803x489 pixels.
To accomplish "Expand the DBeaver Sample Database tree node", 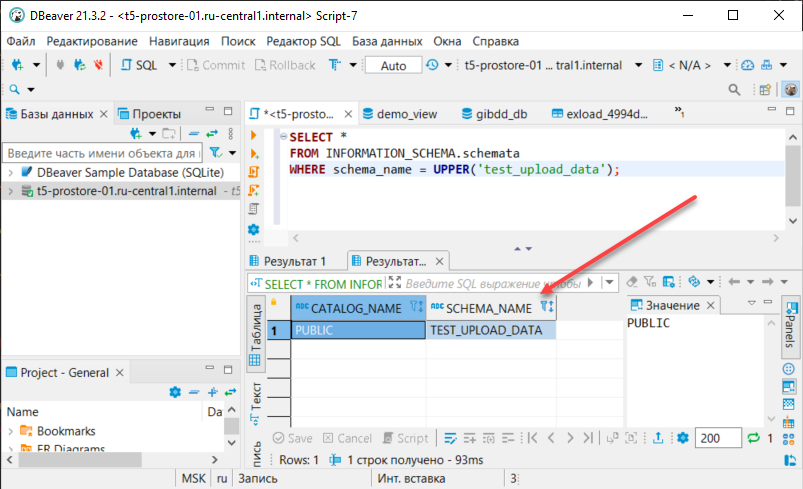I will coord(10,172).
